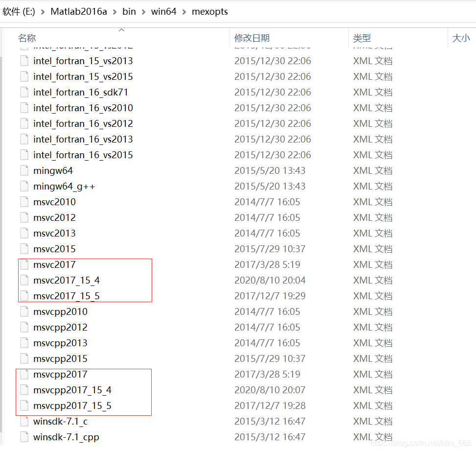Click the file icon for winsdk-7.1_cpp

[24, 437]
